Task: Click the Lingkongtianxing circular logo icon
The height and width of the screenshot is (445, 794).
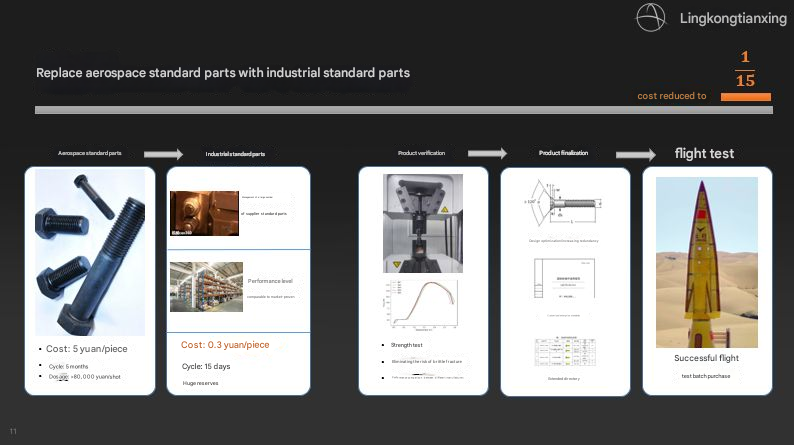Action: (652, 18)
